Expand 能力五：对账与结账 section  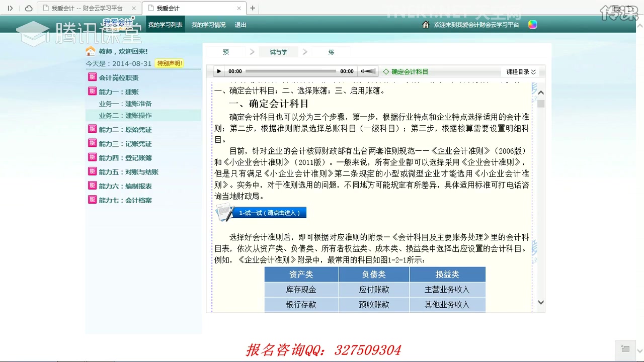(x=129, y=172)
